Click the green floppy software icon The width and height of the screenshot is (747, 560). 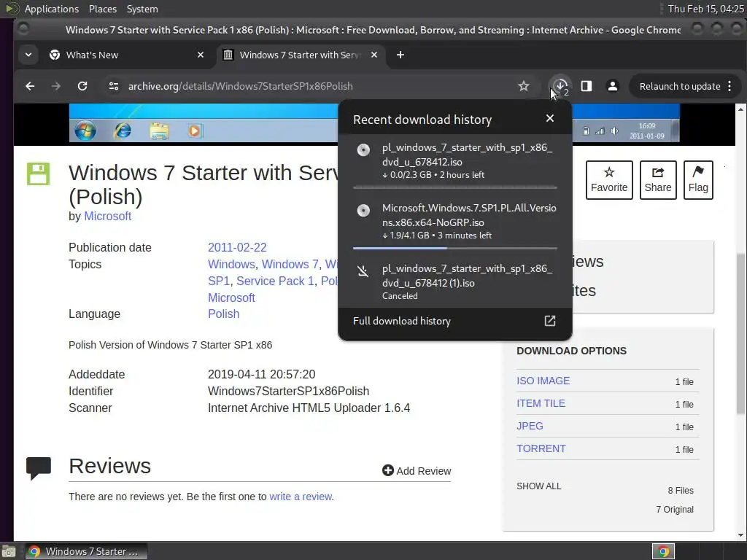pyautogui.click(x=38, y=174)
